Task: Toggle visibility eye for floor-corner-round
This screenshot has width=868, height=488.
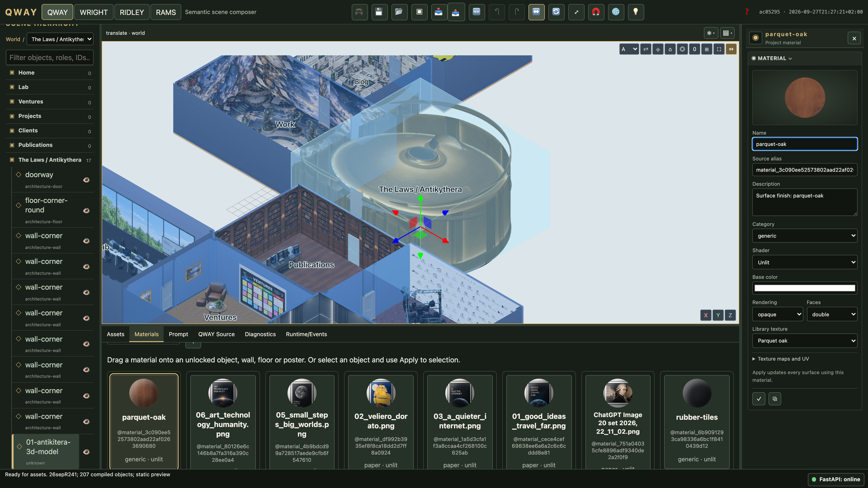Action: (x=86, y=211)
